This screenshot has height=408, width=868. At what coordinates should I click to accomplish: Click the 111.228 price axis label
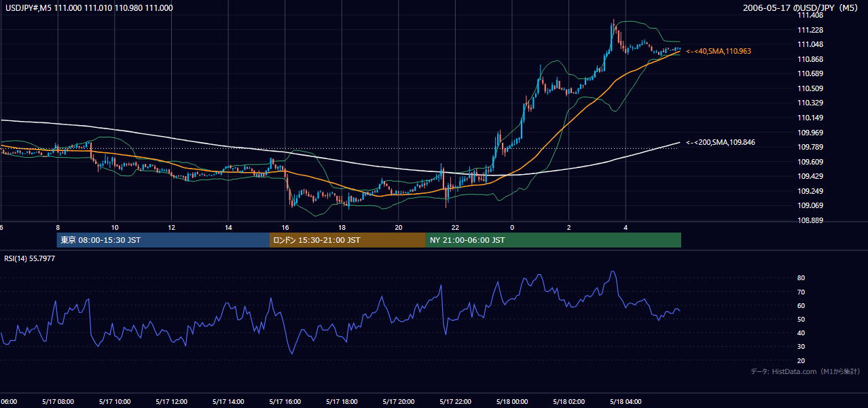pos(810,30)
